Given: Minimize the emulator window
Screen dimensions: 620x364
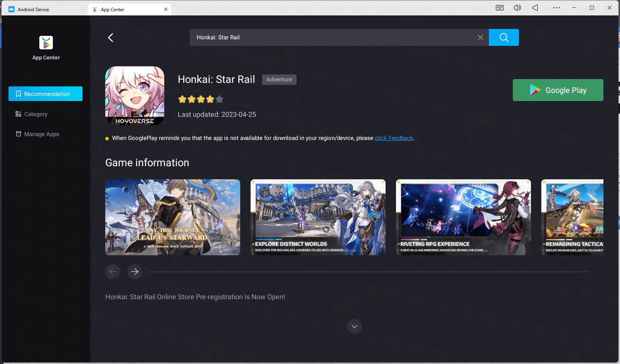Looking at the screenshot, I should 574,8.
